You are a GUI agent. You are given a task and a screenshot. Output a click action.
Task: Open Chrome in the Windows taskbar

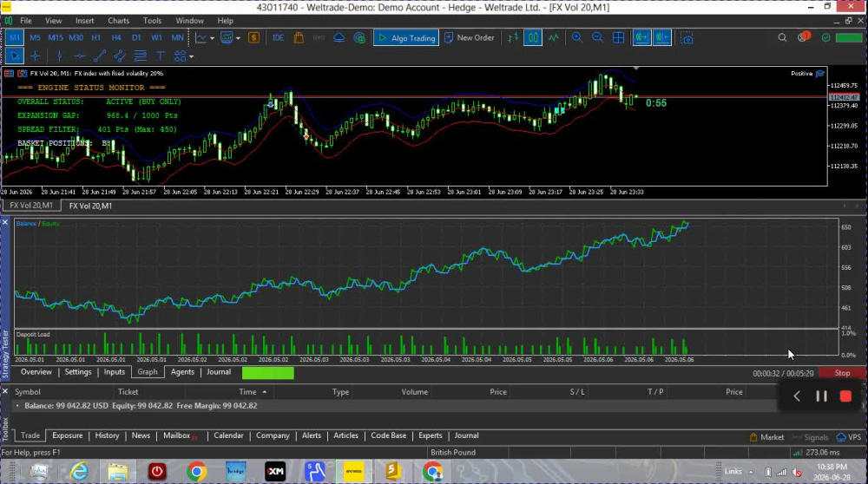click(196, 471)
